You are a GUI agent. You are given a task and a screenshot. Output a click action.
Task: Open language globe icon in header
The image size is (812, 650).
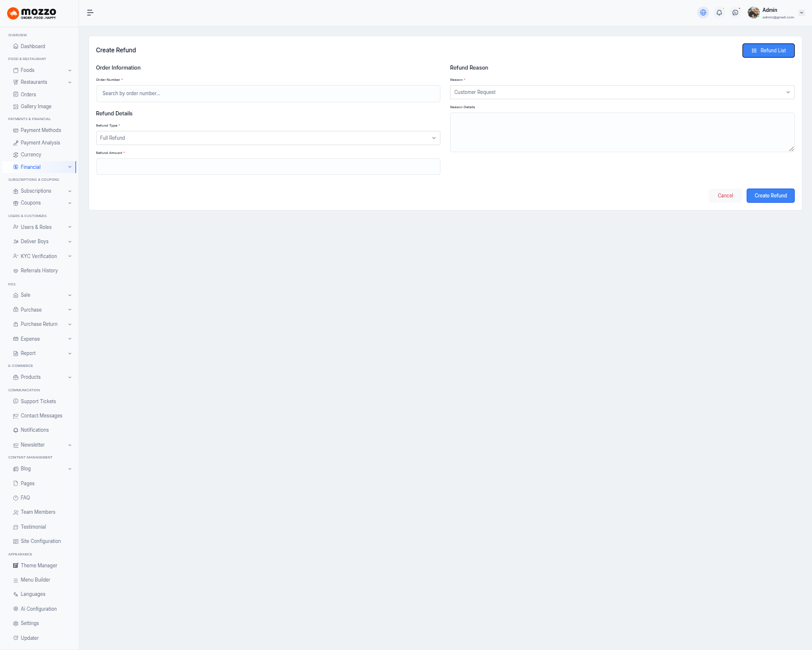pos(703,12)
